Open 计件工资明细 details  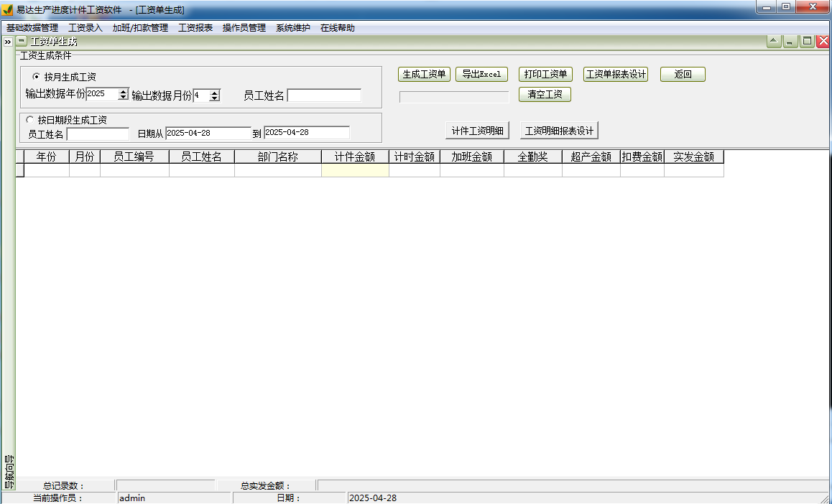tap(478, 130)
